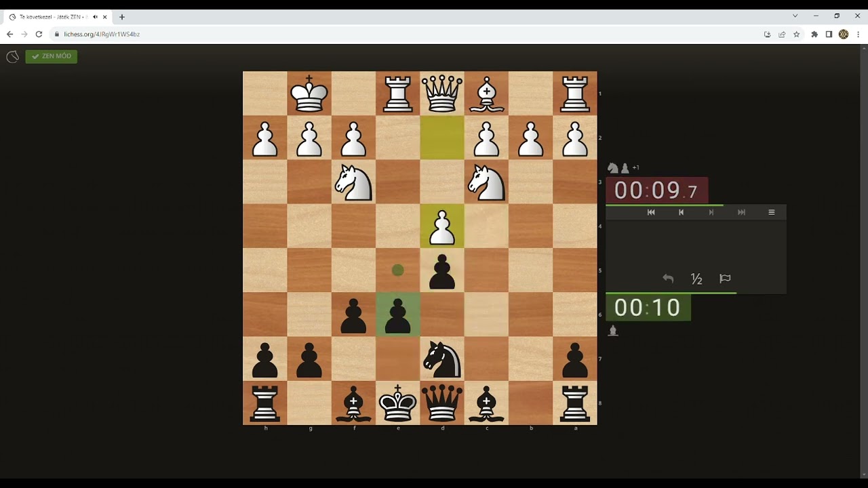Install the app via address bar icon
This screenshot has height=488, width=868.
coord(767,34)
